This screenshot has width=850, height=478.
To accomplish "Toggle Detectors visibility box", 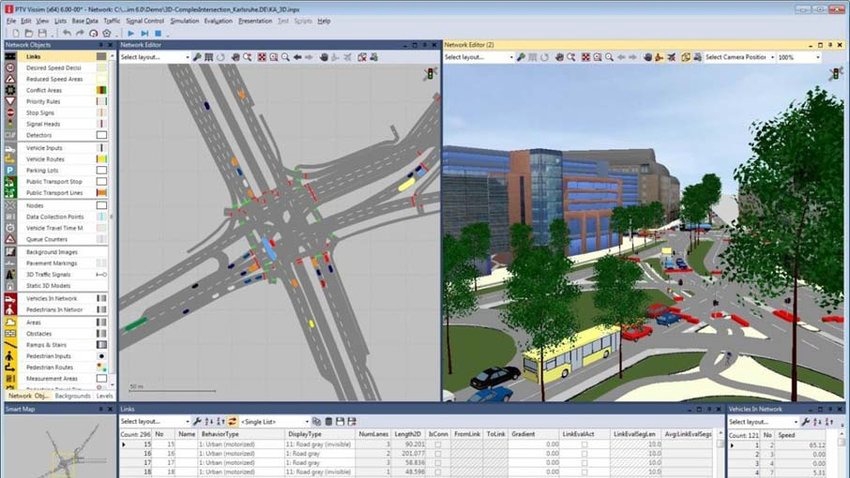I will 101,135.
